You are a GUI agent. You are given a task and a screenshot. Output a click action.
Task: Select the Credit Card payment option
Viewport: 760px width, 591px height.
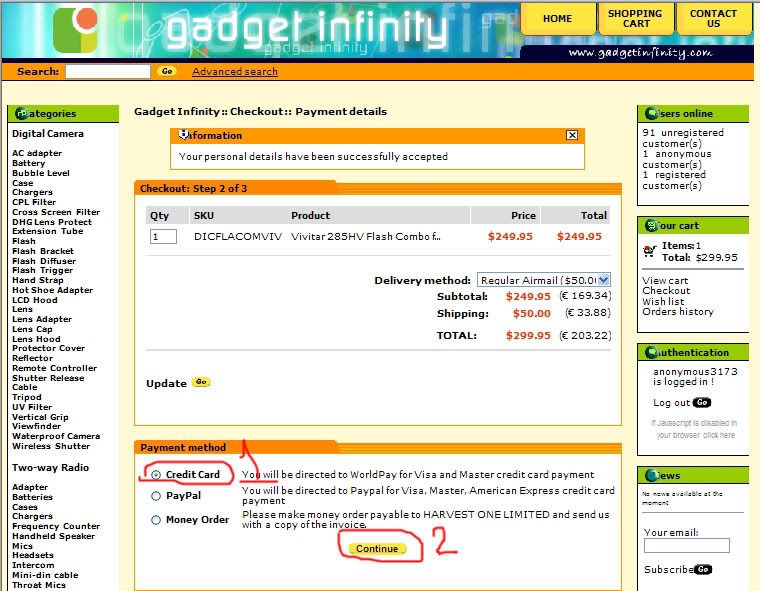[x=156, y=475]
